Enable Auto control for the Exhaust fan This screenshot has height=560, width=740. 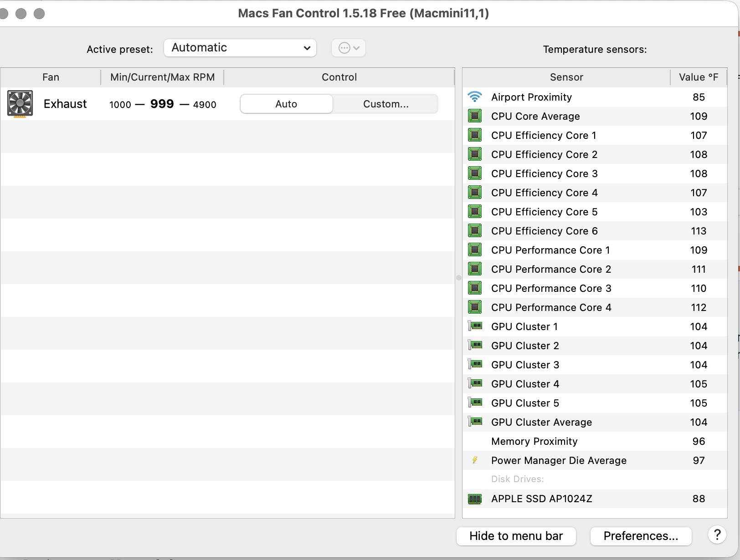pos(286,104)
